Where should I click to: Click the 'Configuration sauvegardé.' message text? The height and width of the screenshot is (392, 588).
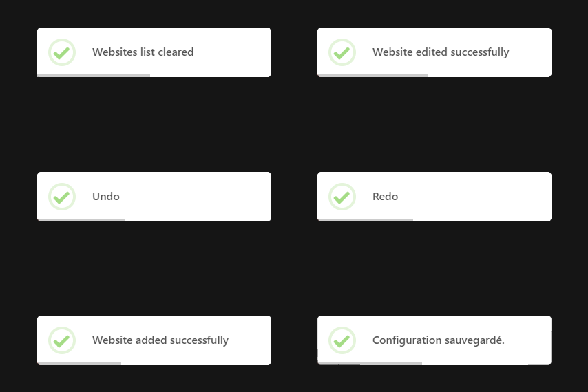(439, 340)
